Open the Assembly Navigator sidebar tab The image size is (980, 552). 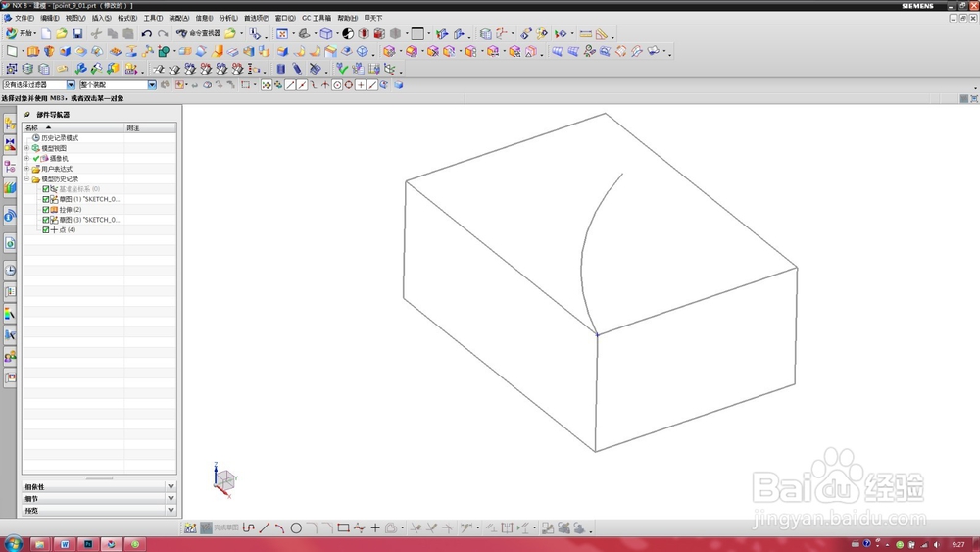[x=10, y=124]
